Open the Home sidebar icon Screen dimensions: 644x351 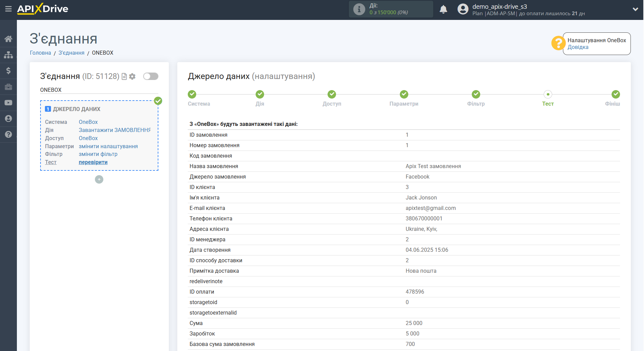coord(8,39)
